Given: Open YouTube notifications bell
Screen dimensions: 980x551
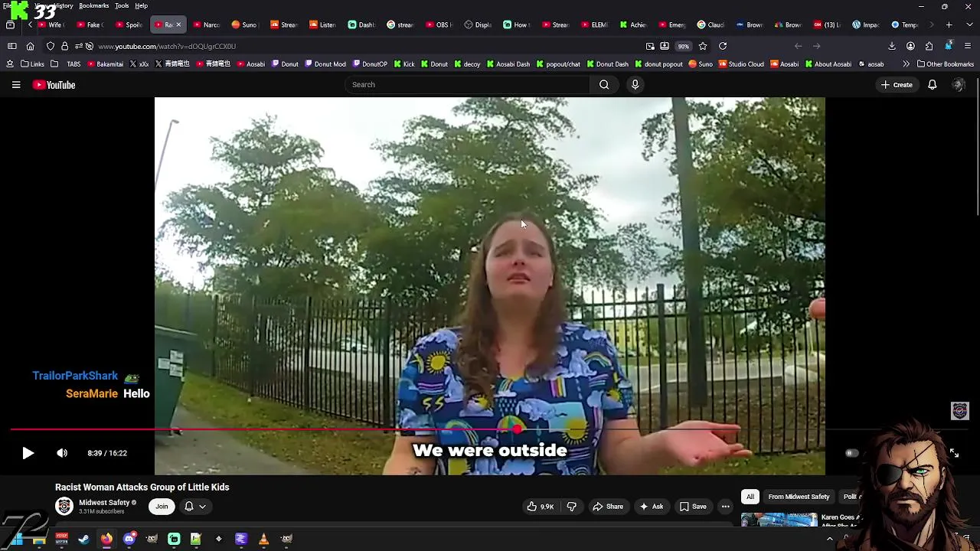Looking at the screenshot, I should 933,85.
